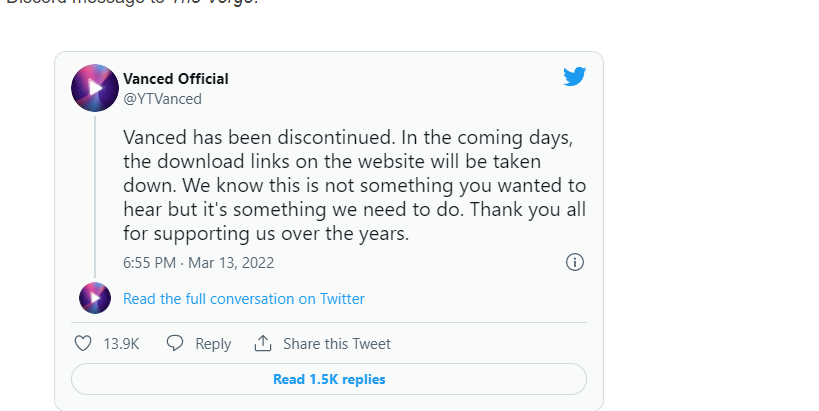Viewport: 819px width, 411px height.
Task: Open the 6:55 PM tweet time
Action: click(149, 263)
